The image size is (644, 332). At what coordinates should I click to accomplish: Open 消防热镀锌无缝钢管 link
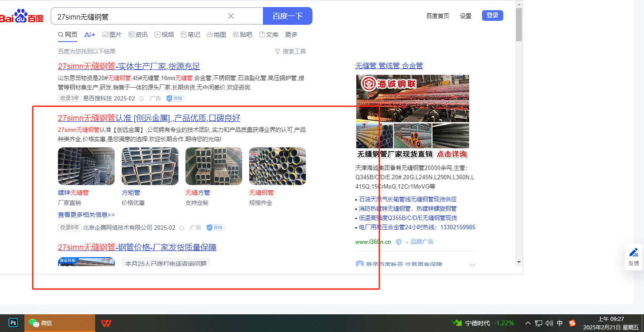(408, 208)
